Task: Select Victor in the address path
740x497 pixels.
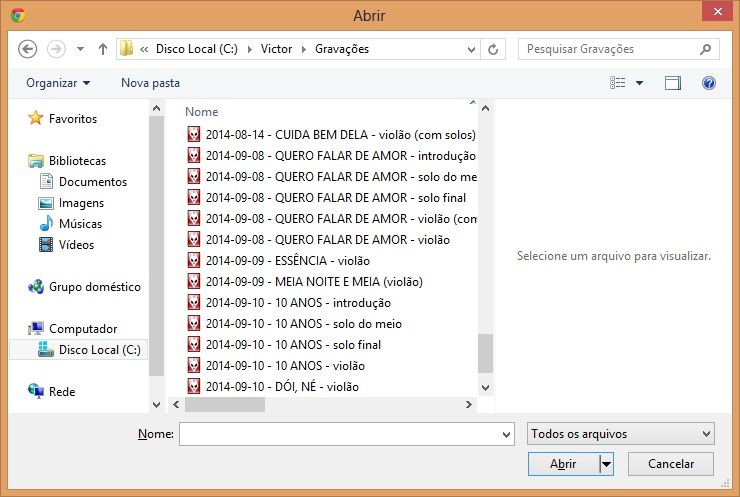Action: (276, 49)
